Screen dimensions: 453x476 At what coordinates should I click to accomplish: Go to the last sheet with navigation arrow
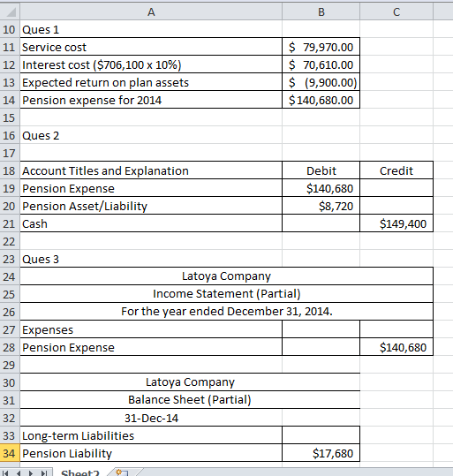pos(44,473)
